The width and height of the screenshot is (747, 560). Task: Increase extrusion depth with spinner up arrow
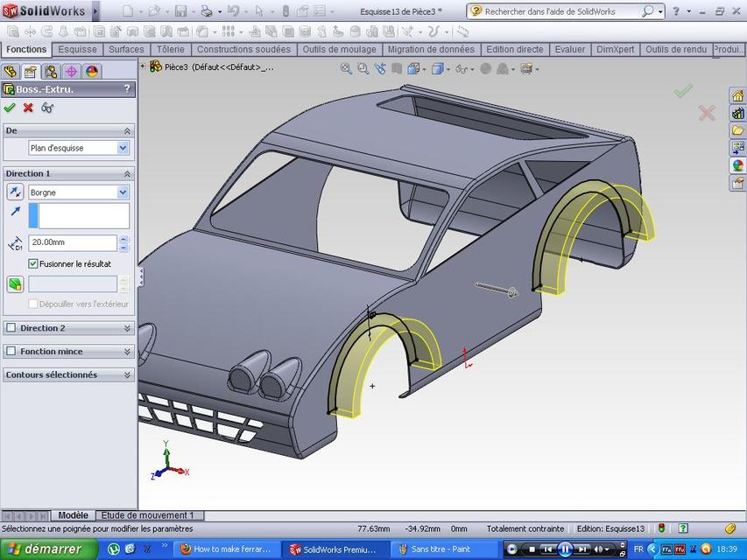point(125,238)
